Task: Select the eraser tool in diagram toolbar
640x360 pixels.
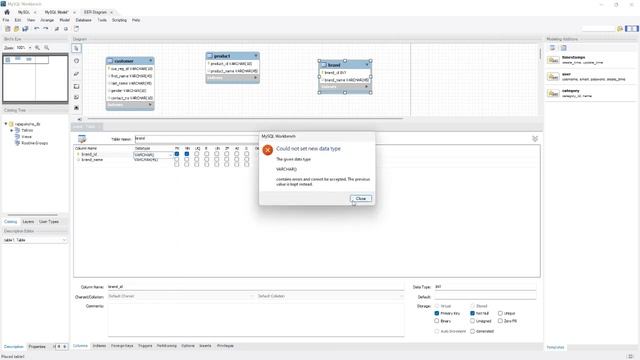Action: click(x=76, y=74)
